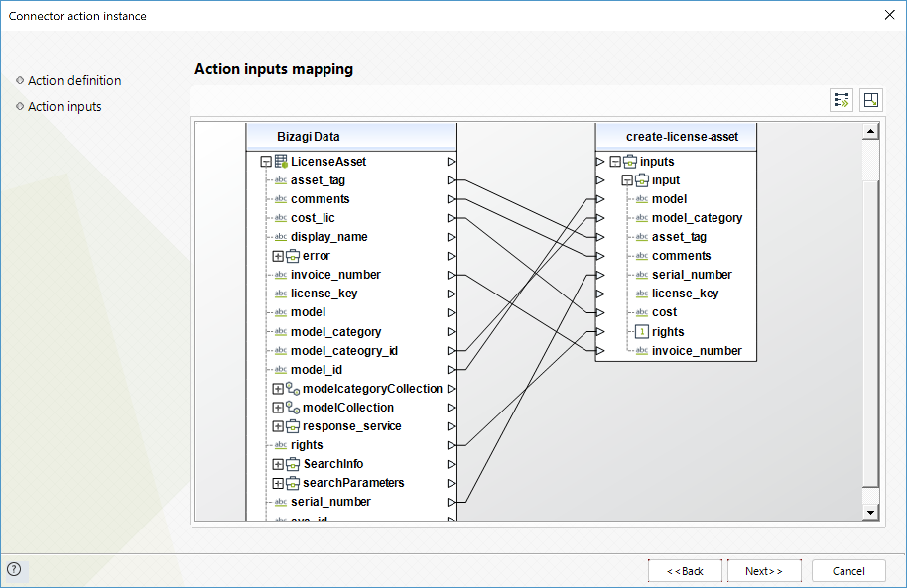907x588 pixels.
Task: Click the Cancel button
Action: [848, 571]
